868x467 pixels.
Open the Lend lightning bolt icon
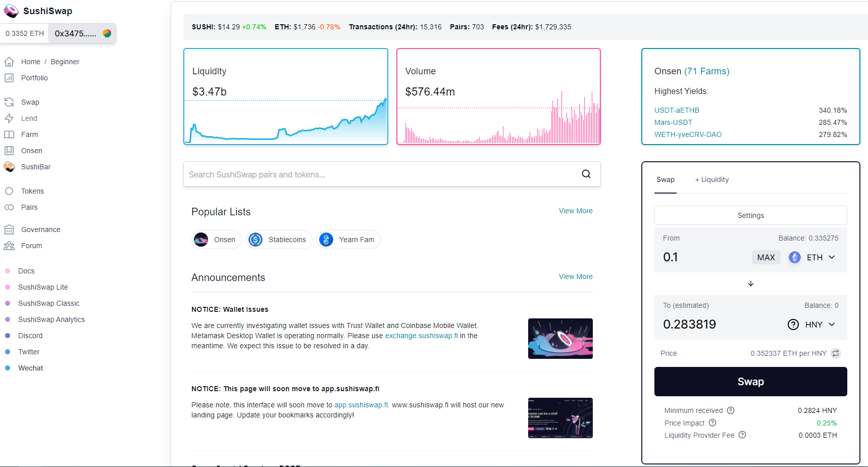(9, 118)
